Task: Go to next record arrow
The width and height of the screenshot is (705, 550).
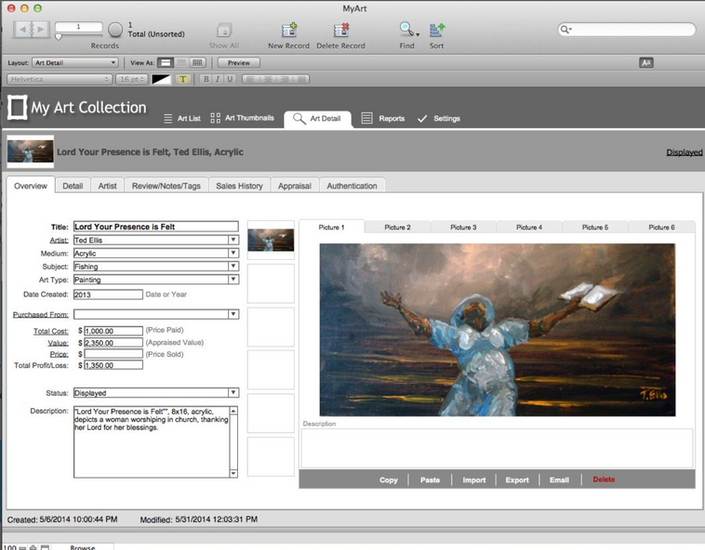Action: click(40, 30)
